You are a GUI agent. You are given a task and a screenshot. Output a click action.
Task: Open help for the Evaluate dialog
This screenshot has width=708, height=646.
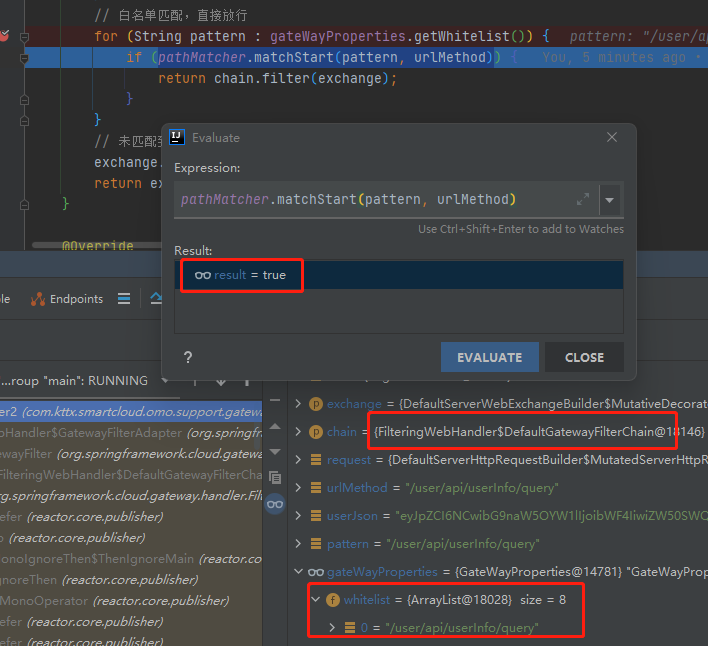pyautogui.click(x=188, y=357)
